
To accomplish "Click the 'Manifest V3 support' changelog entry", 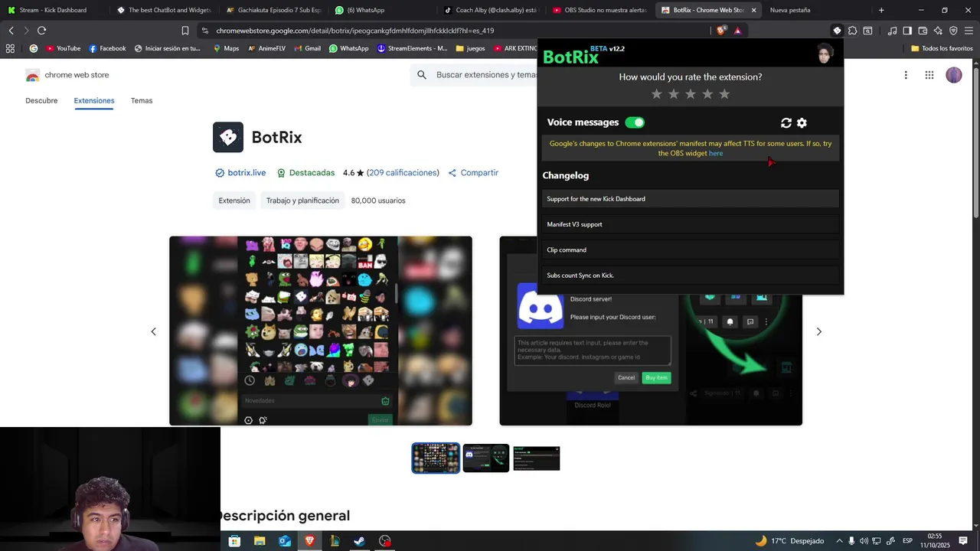I will 690,224.
